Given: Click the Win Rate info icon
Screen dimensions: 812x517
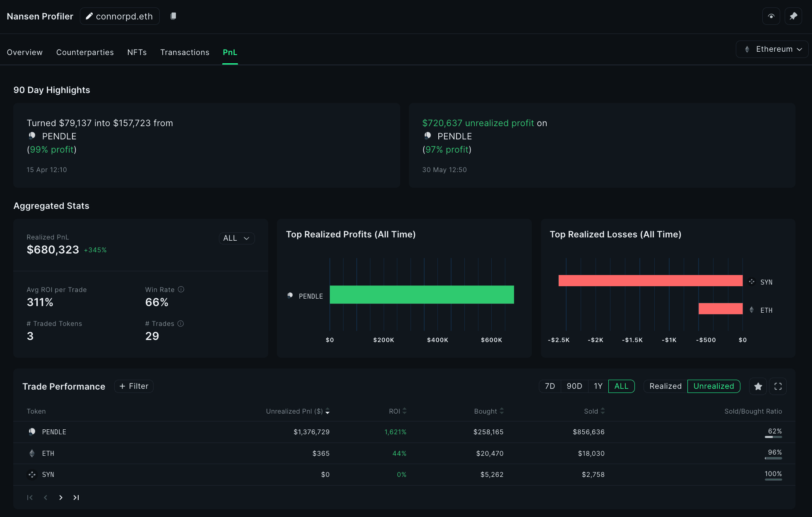Looking at the screenshot, I should (181, 290).
